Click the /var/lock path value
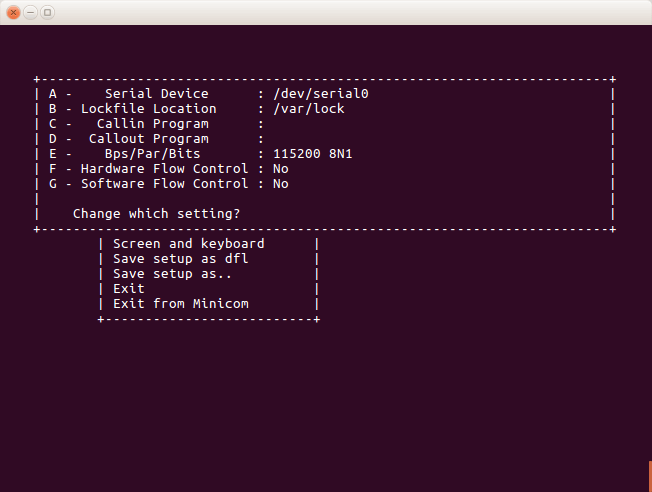 [x=309, y=109]
